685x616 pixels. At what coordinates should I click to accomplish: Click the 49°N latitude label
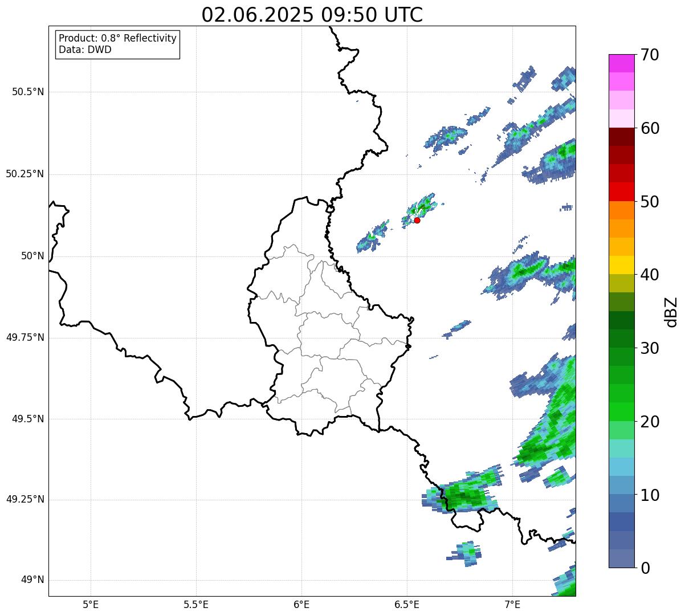(x=32, y=580)
